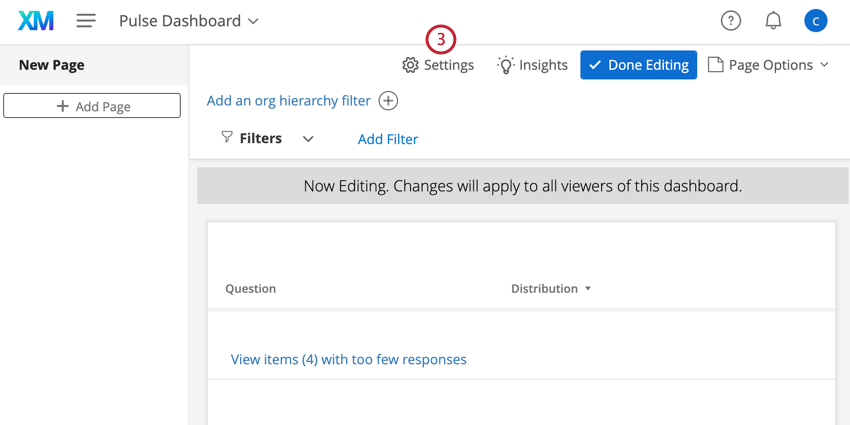Screen dimensions: 850x425
Task: Click Add an org hierarchy filter link
Action: coord(289,101)
